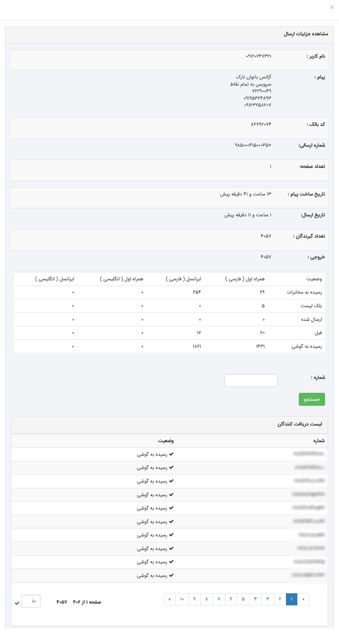Click the green search (جستجو) button
The image size is (339, 644).
312,399
